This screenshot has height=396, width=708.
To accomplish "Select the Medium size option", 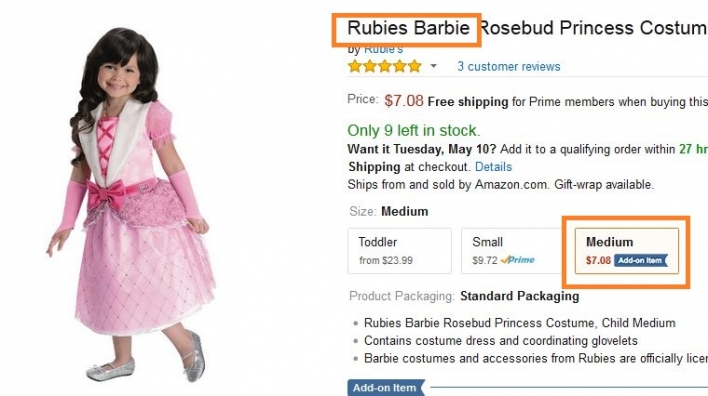I will click(x=627, y=251).
